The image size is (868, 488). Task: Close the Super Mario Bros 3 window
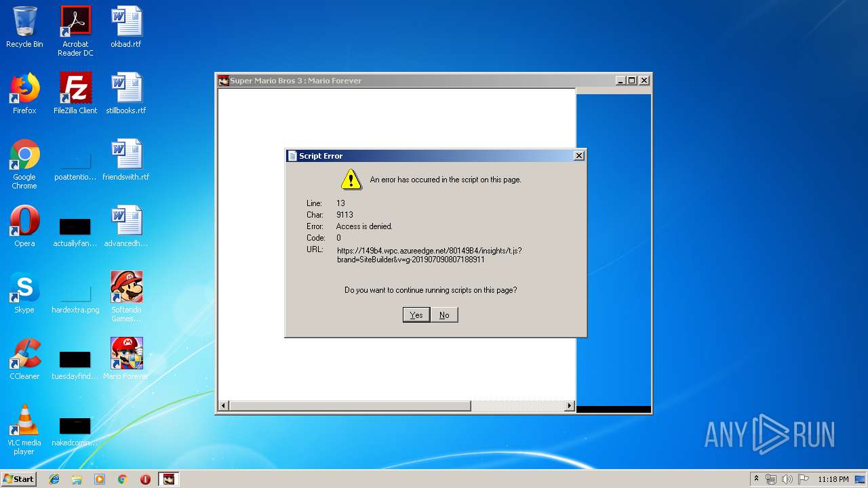tap(644, 81)
